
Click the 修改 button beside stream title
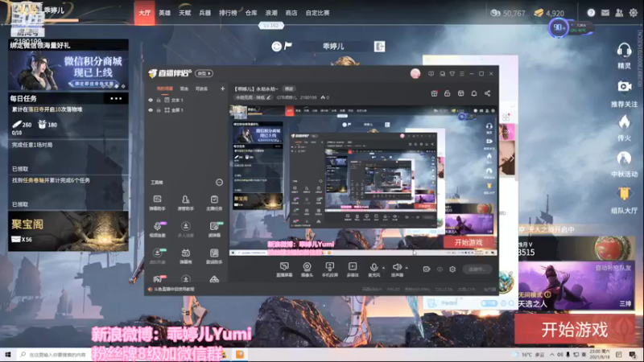point(289,89)
